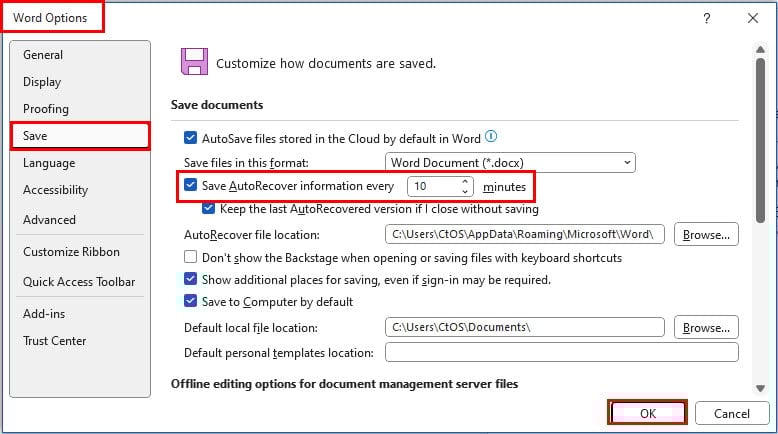This screenshot has height=434, width=778.
Task: Select the Proofing category
Action: (x=46, y=109)
